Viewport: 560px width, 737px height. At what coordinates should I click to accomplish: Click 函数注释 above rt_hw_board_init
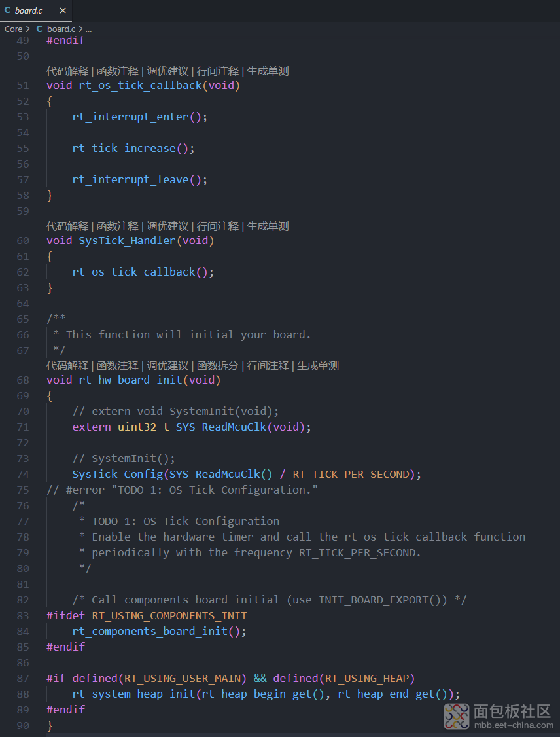(118, 366)
